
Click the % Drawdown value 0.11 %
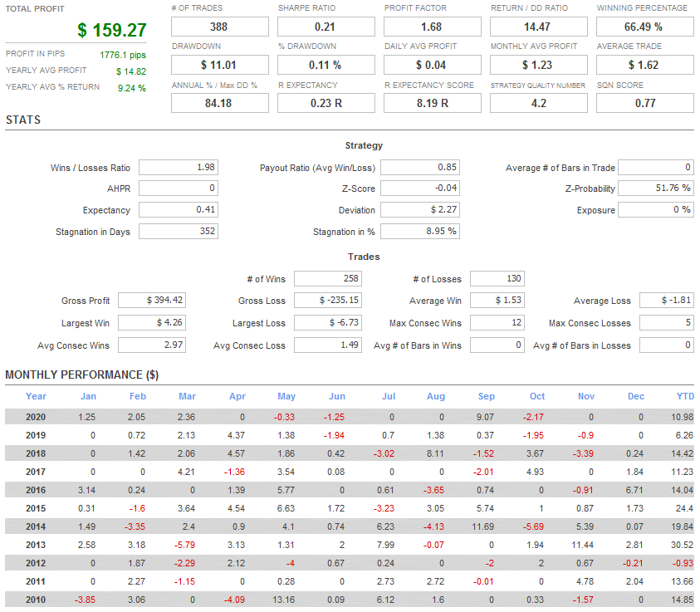(x=326, y=65)
